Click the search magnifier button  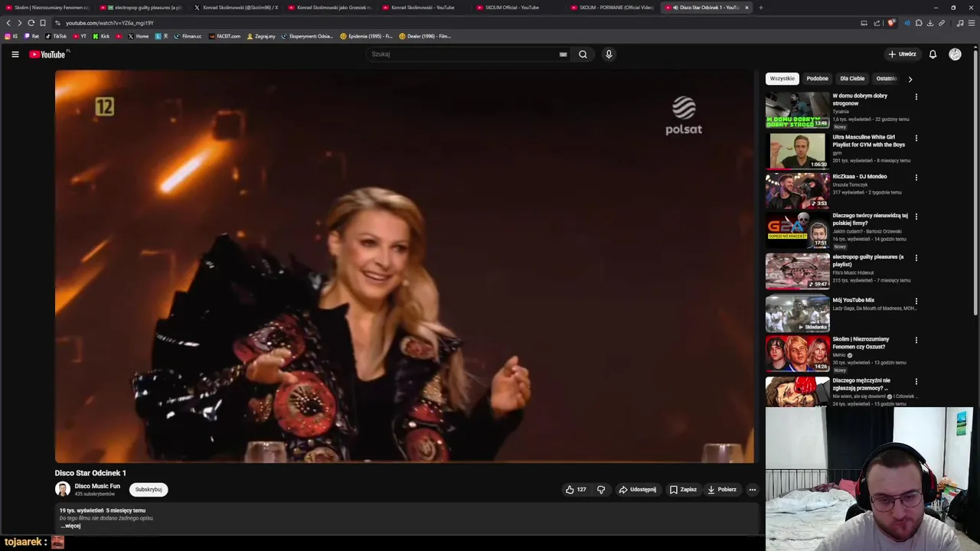tap(583, 54)
